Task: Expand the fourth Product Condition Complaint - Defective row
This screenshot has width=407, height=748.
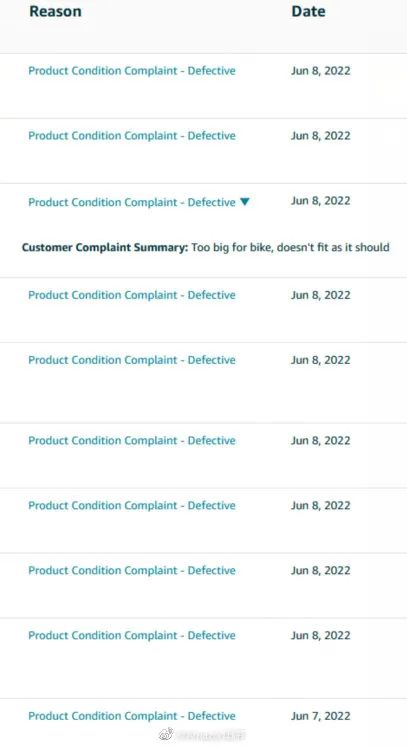Action: tap(132, 295)
